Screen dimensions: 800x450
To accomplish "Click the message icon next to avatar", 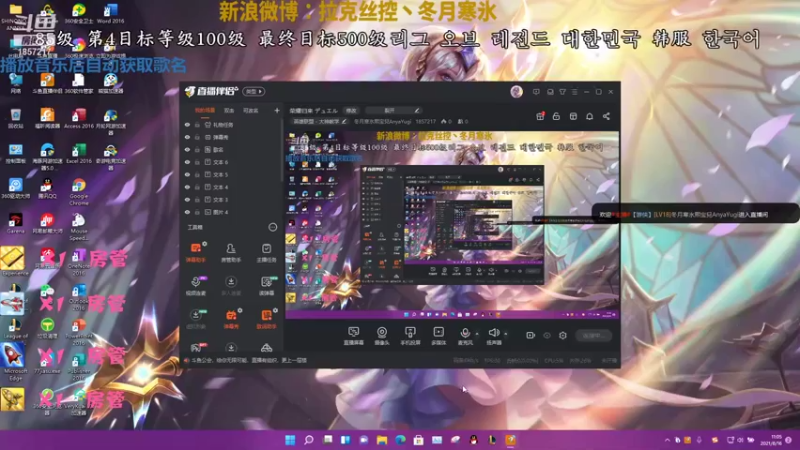I will coord(536,92).
